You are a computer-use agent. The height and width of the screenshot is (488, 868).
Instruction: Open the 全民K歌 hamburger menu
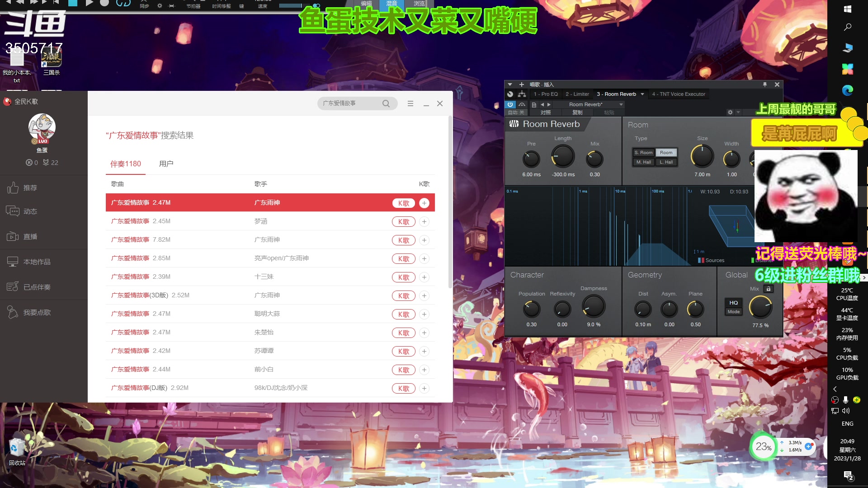[410, 103]
